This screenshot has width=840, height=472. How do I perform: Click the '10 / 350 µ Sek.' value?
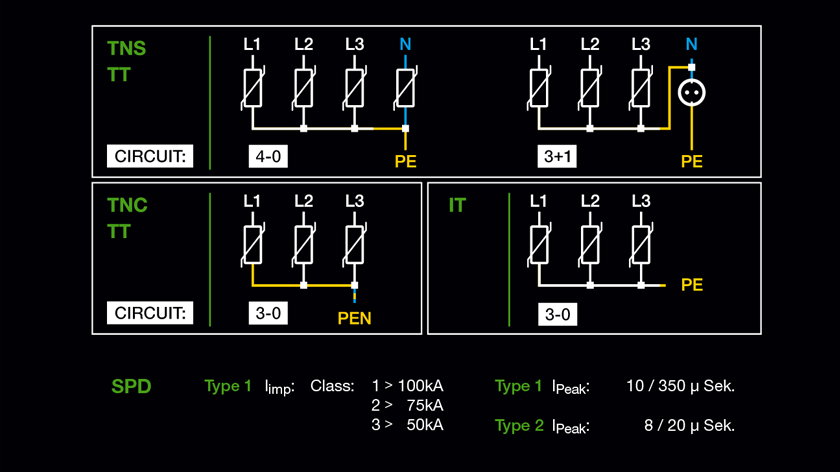pyautogui.click(x=680, y=386)
